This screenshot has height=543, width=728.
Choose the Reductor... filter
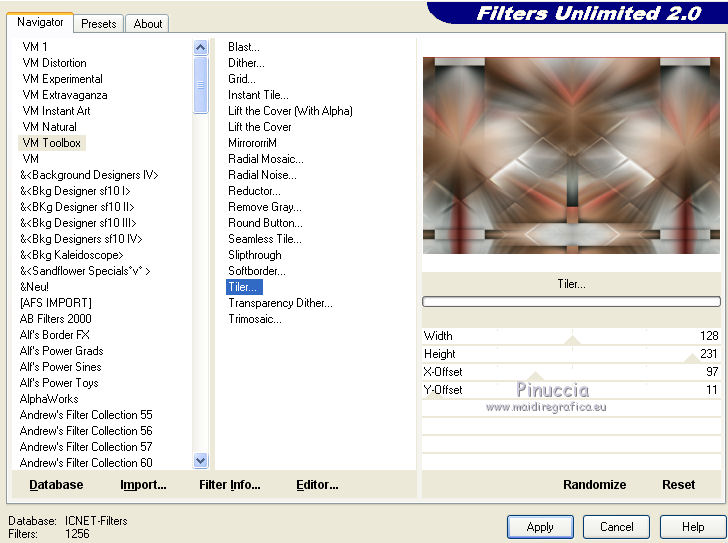click(x=254, y=191)
